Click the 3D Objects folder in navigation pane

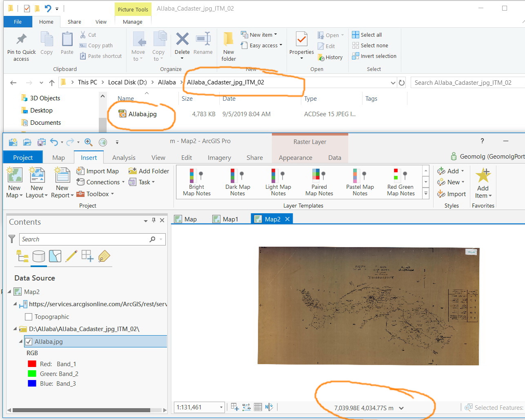(x=45, y=98)
